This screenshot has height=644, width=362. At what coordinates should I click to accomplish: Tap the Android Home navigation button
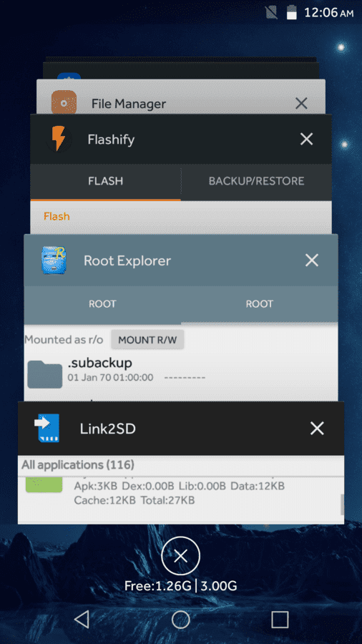[180, 620]
